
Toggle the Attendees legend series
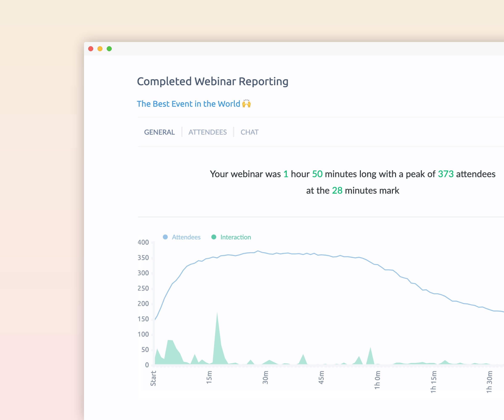coord(186,237)
